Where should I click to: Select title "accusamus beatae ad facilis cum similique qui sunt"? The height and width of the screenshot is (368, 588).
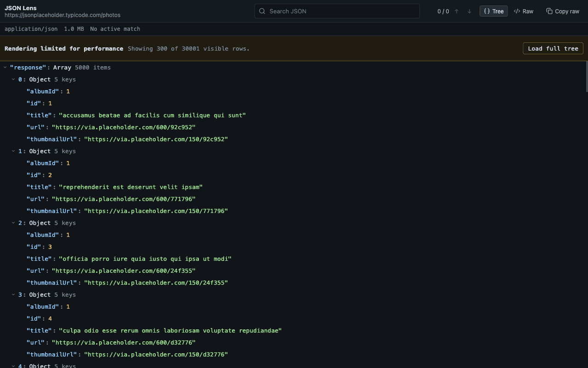click(x=153, y=115)
